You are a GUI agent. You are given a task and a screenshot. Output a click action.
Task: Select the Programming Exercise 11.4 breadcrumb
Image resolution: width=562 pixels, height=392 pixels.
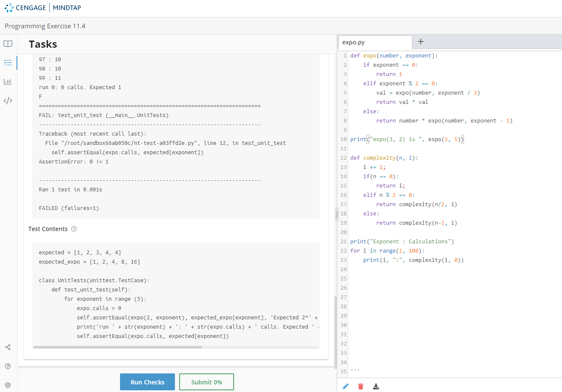click(x=45, y=26)
